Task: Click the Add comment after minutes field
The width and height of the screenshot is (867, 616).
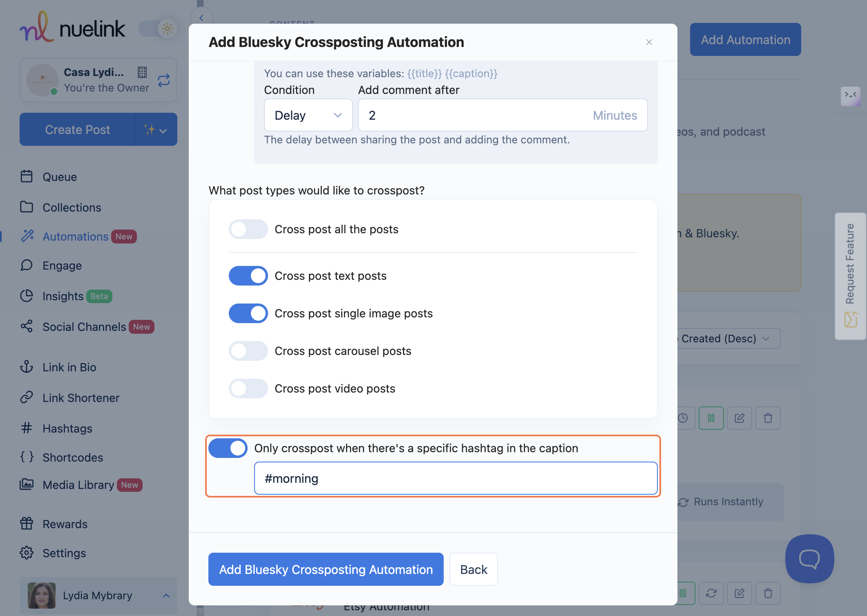Action: click(503, 115)
